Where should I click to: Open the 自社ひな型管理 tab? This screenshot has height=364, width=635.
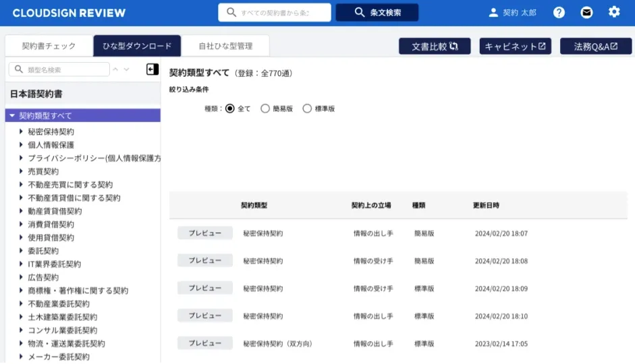[x=225, y=46]
